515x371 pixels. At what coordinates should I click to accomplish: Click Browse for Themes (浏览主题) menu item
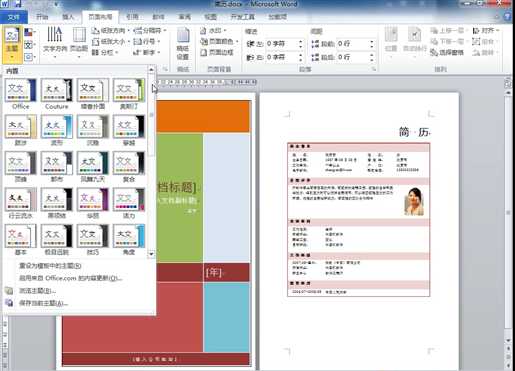coord(37,291)
